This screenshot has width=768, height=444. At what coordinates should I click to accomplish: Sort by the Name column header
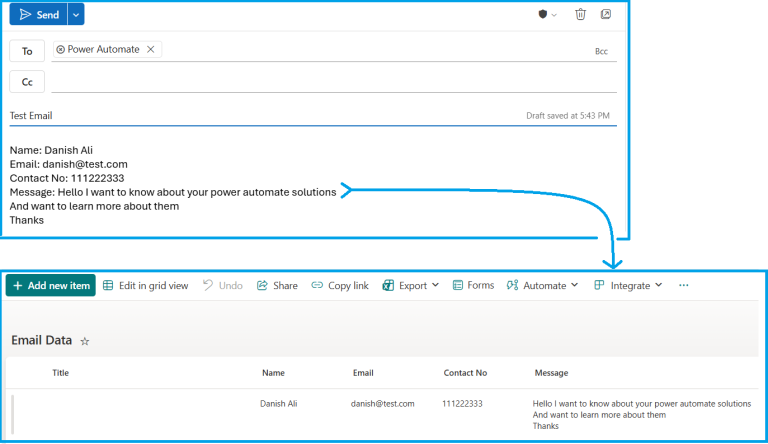[x=273, y=373]
